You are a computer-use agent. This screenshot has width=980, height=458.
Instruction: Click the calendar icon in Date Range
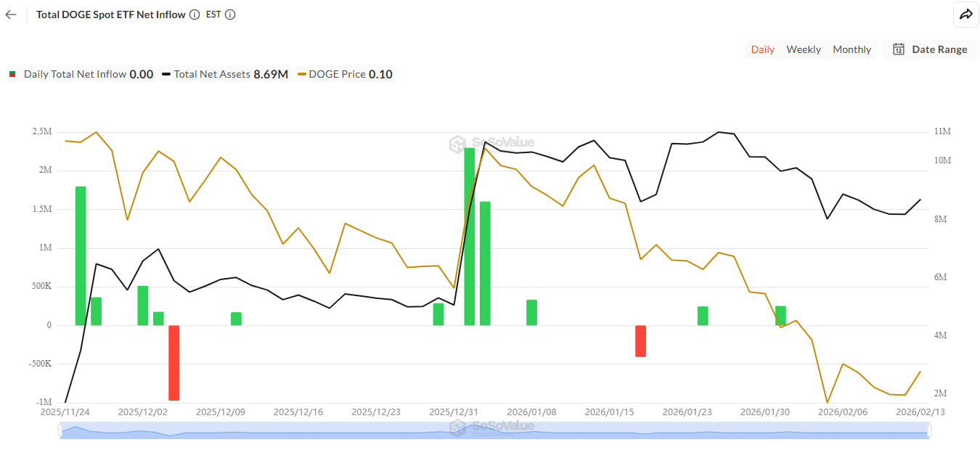point(898,49)
